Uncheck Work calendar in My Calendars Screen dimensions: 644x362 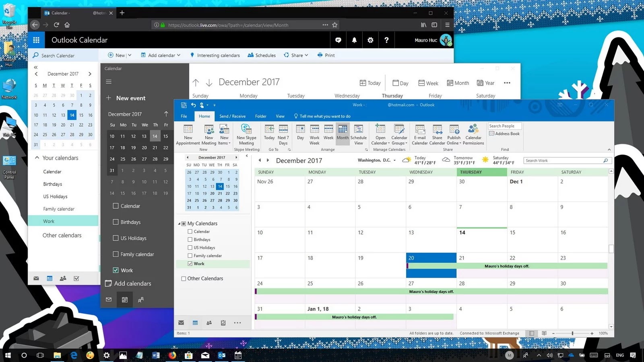190,264
